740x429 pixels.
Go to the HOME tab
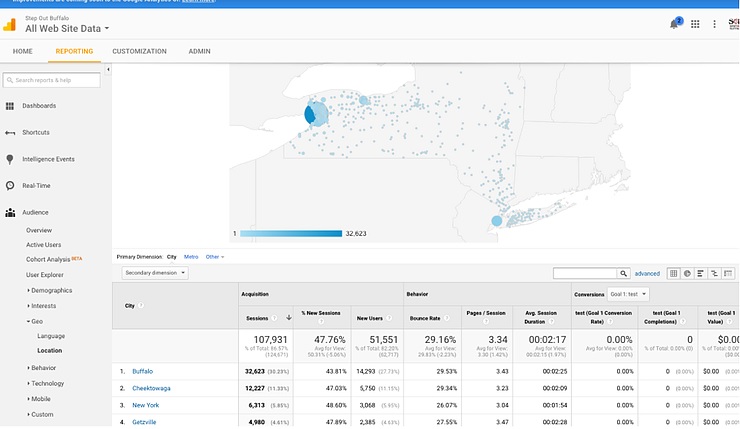pos(23,51)
